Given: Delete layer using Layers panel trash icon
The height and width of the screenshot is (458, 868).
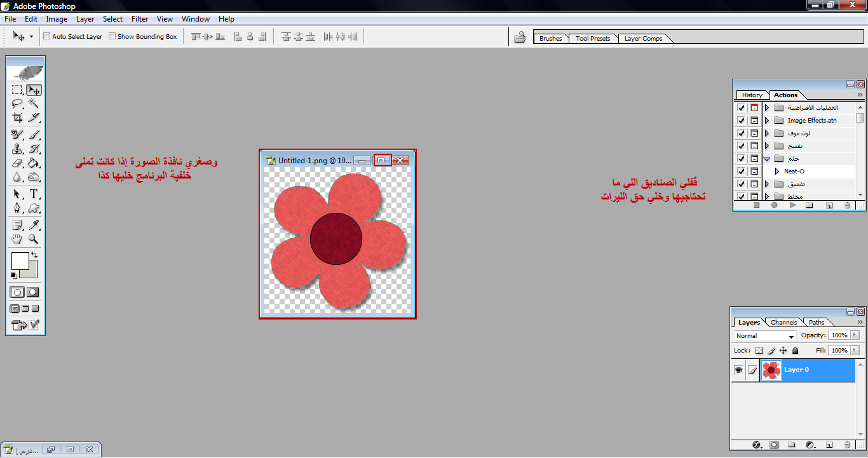Looking at the screenshot, I should (x=847, y=445).
